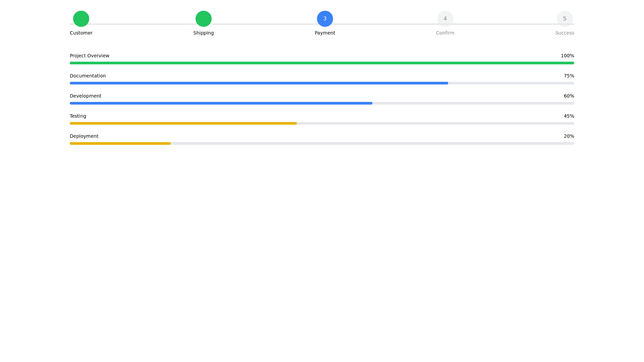Click the Success step label
Image resolution: width=644 pixels, height=362 pixels.
(565, 33)
